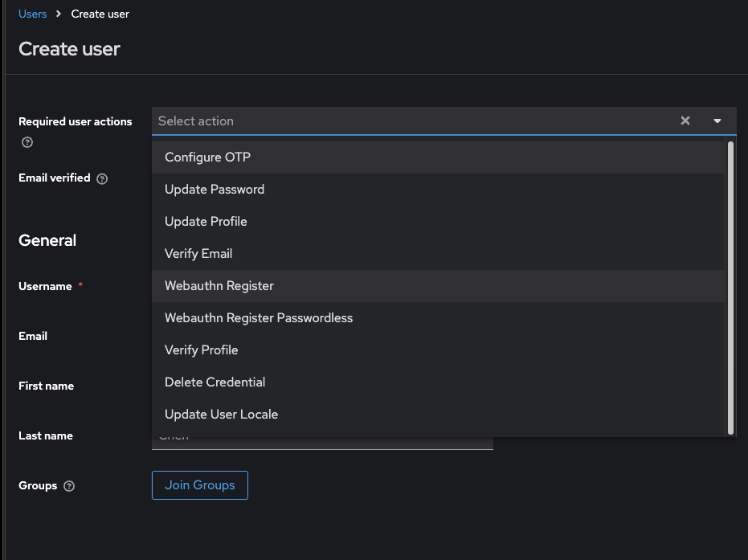Choose Webauthn Register Passwordless

[x=259, y=318]
